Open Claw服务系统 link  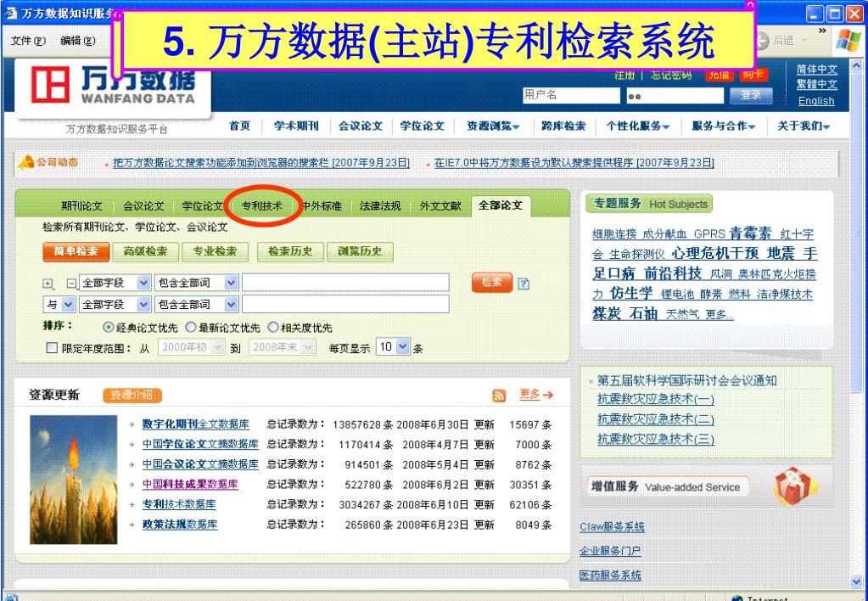point(612,527)
